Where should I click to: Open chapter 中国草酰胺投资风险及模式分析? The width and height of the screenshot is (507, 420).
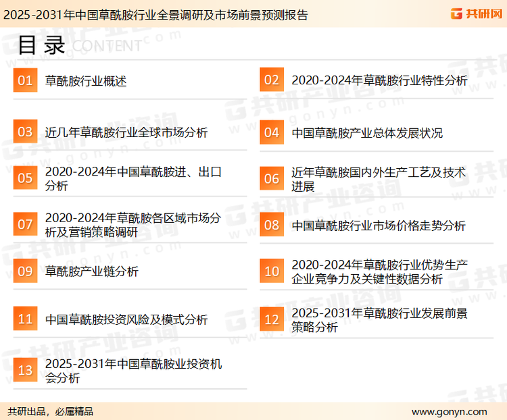[x=126, y=319]
